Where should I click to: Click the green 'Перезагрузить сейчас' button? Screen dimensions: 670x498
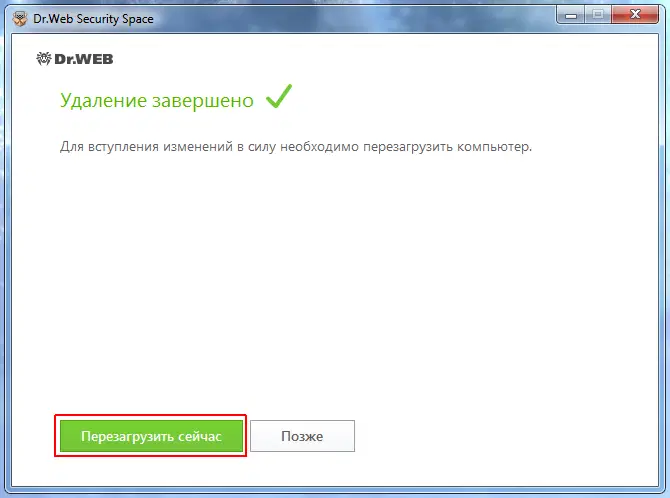[151, 436]
